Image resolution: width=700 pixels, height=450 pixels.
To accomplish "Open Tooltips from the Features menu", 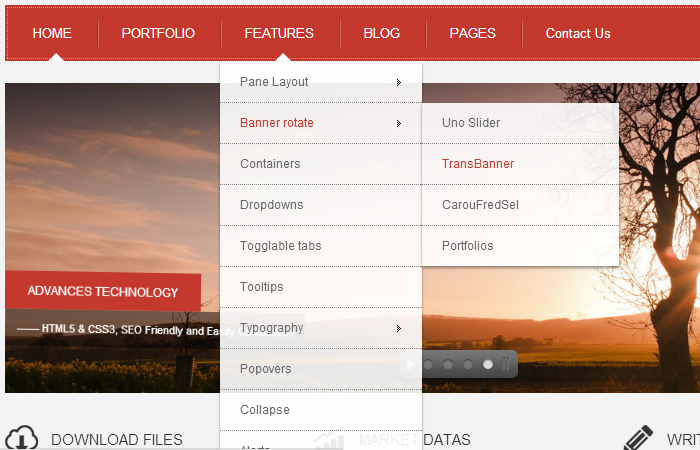I will [x=321, y=287].
